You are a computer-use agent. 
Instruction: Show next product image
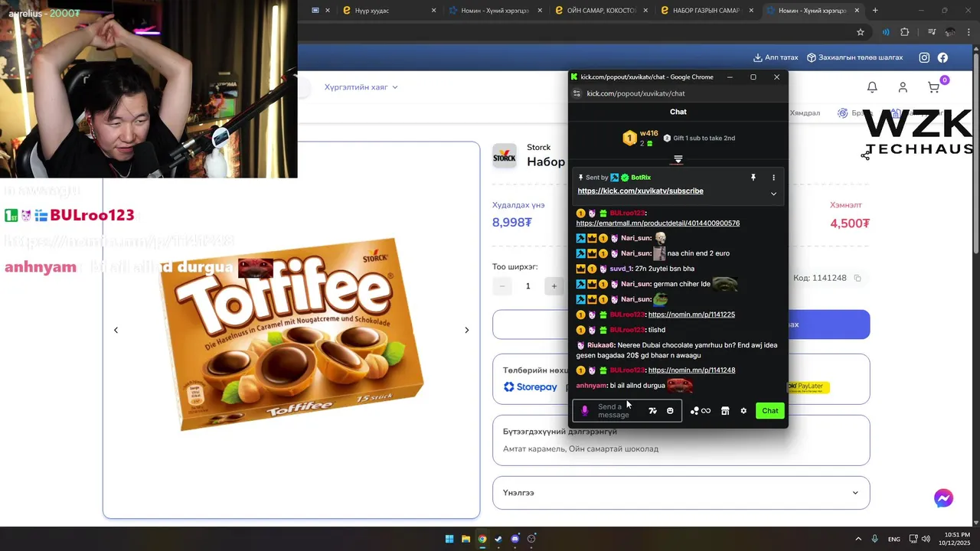[467, 330]
